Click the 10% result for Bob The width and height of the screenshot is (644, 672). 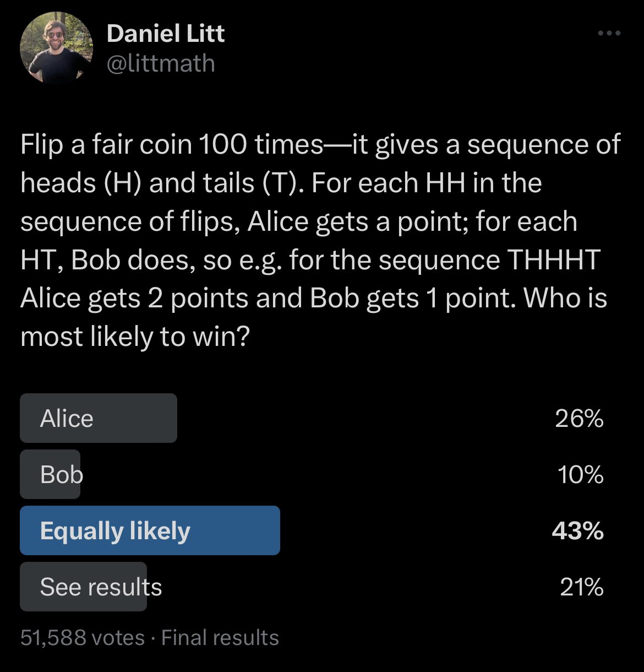tap(581, 475)
